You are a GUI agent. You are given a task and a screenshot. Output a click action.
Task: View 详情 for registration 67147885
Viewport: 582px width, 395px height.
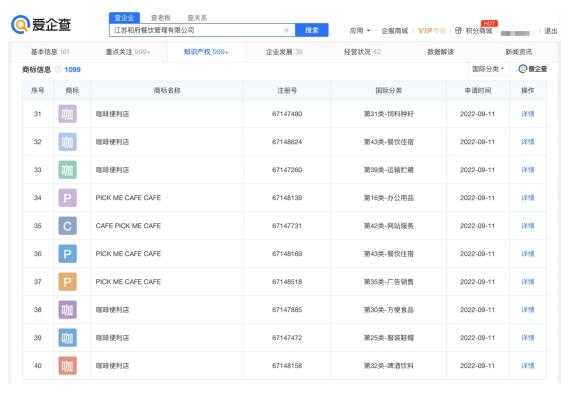pos(527,310)
